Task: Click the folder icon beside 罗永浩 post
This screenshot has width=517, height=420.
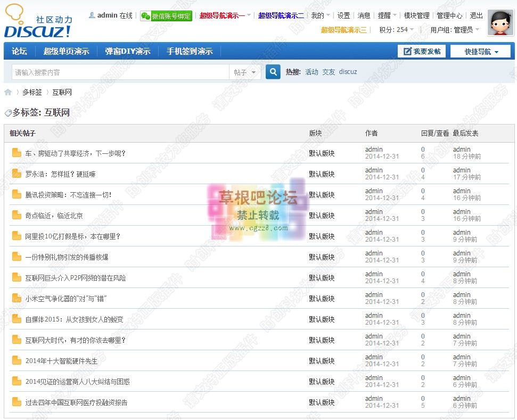Action: tap(15, 174)
